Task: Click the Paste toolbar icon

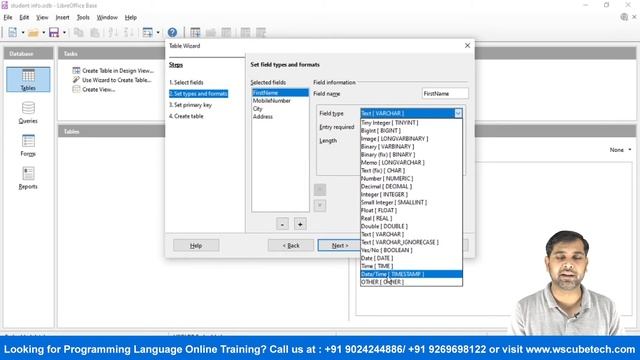Action: (x=95, y=32)
